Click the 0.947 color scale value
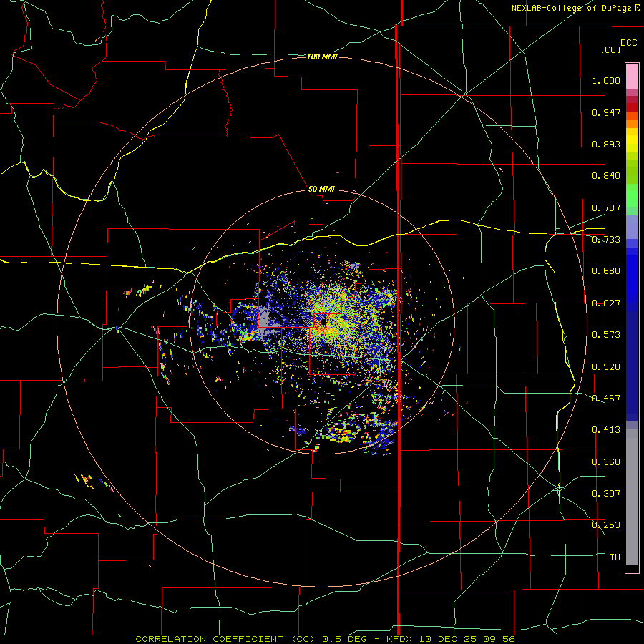The height and width of the screenshot is (644, 644). [606, 112]
